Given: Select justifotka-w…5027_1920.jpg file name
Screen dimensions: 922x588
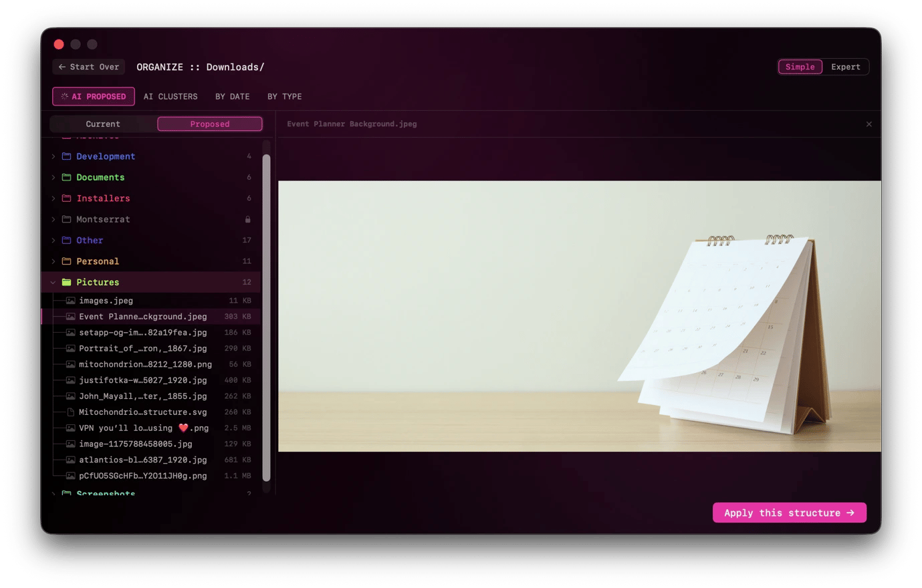Looking at the screenshot, I should [143, 380].
